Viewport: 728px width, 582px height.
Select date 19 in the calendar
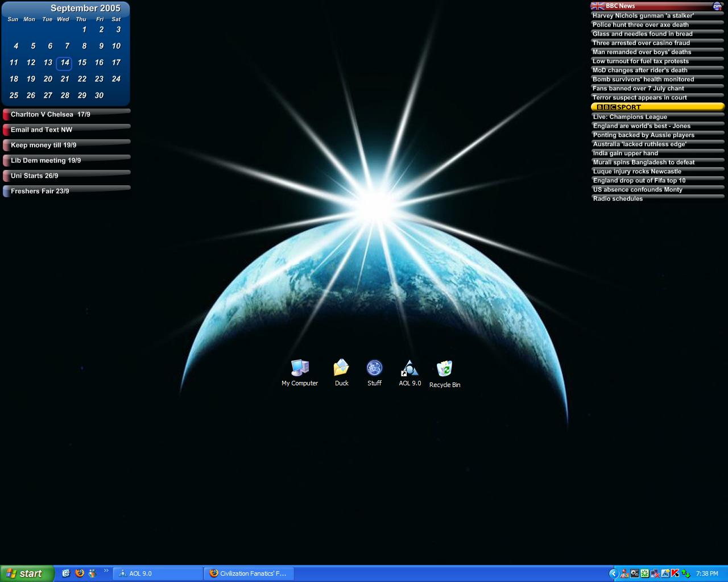point(31,79)
